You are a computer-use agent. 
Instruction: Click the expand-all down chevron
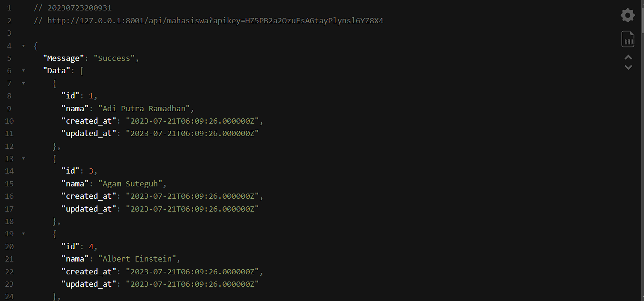[628, 68]
